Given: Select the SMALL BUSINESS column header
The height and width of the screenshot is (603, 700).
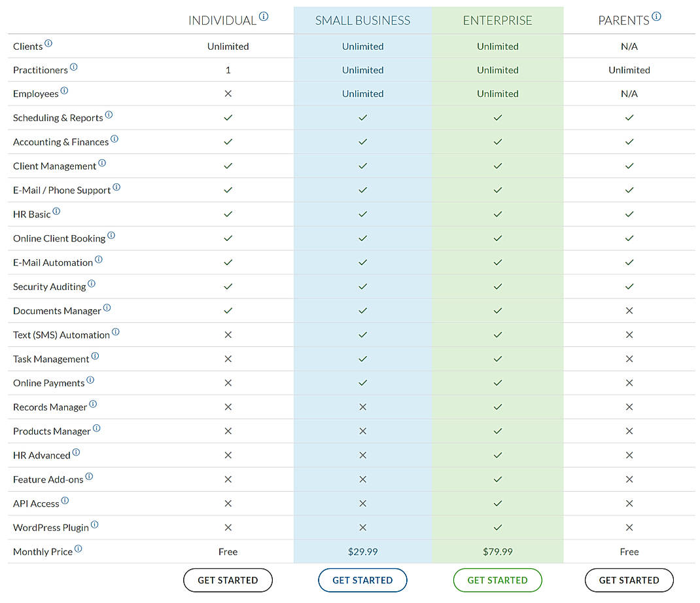Looking at the screenshot, I should pyautogui.click(x=362, y=20).
